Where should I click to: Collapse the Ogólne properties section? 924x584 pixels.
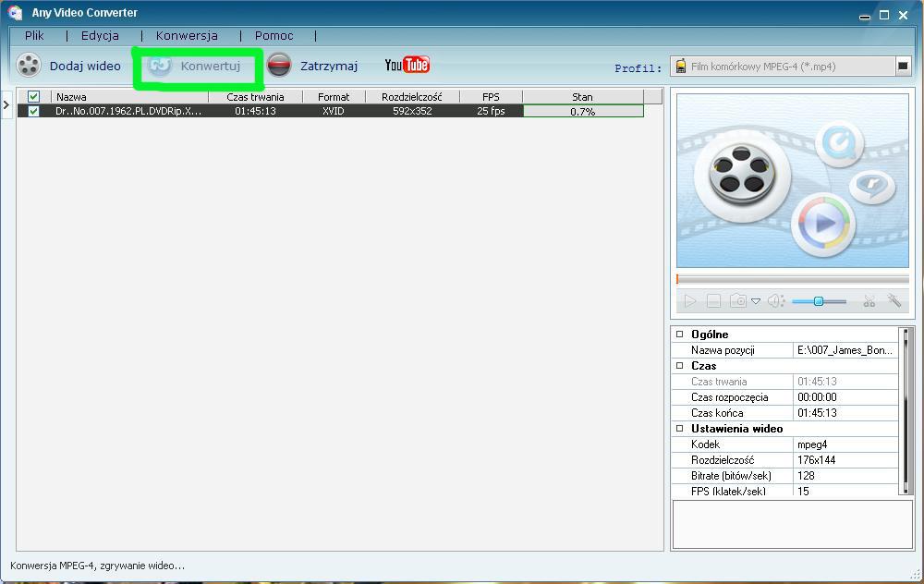tap(679, 335)
